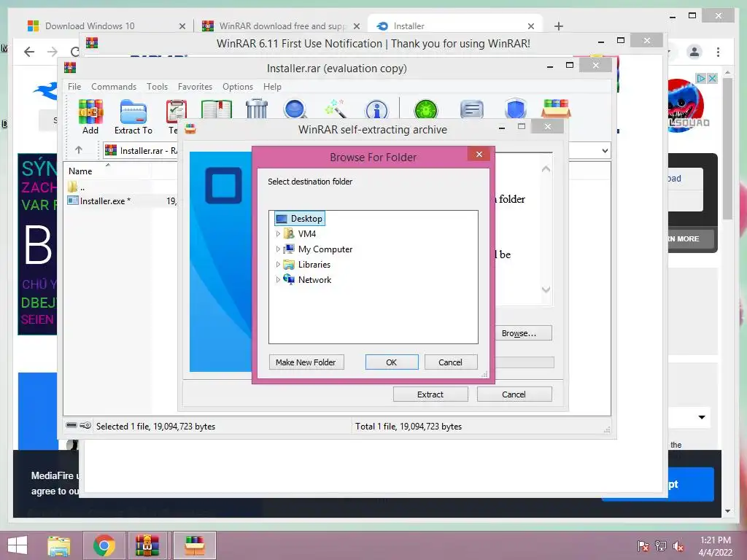
Task: Click the parent folder '..' entry
Action: point(76,186)
